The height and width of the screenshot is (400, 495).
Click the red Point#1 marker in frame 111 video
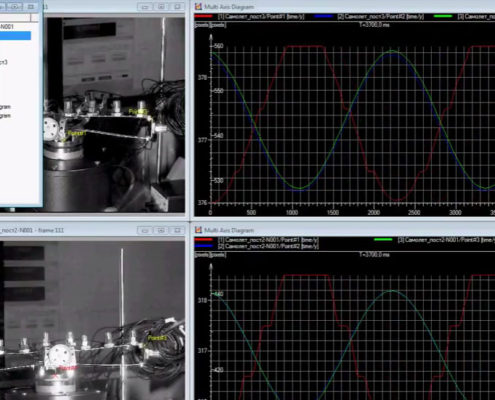point(68,368)
